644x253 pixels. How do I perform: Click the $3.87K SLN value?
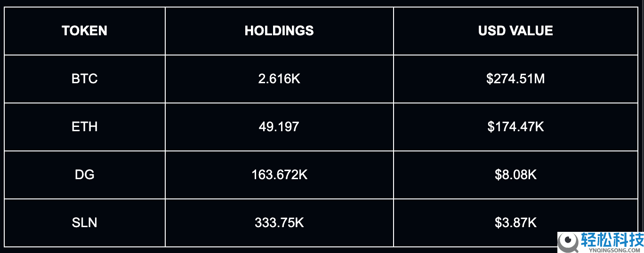pos(515,222)
